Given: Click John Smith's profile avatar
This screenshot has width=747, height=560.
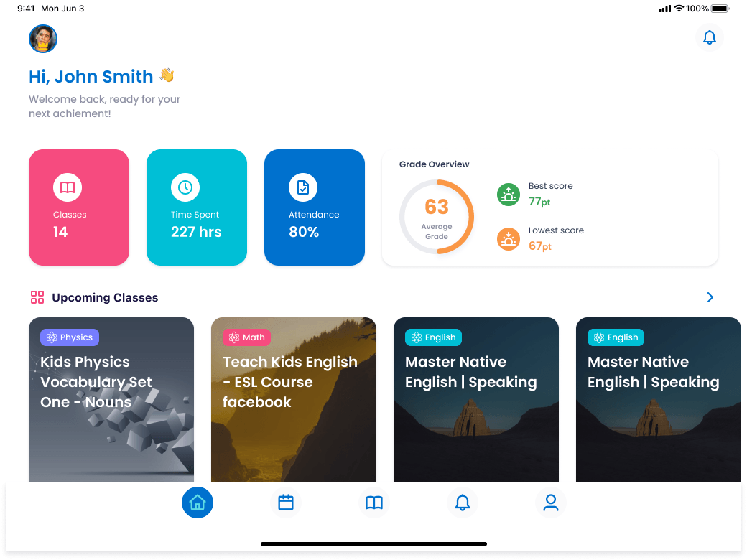Looking at the screenshot, I should [43, 39].
